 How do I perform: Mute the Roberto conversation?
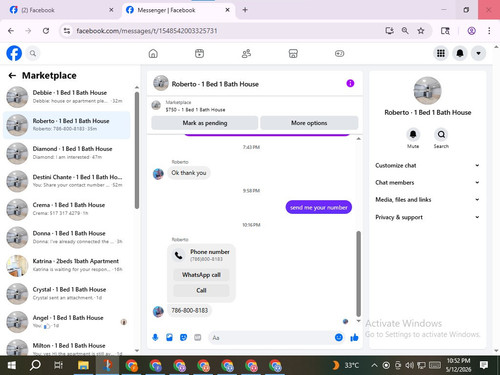coord(413,135)
